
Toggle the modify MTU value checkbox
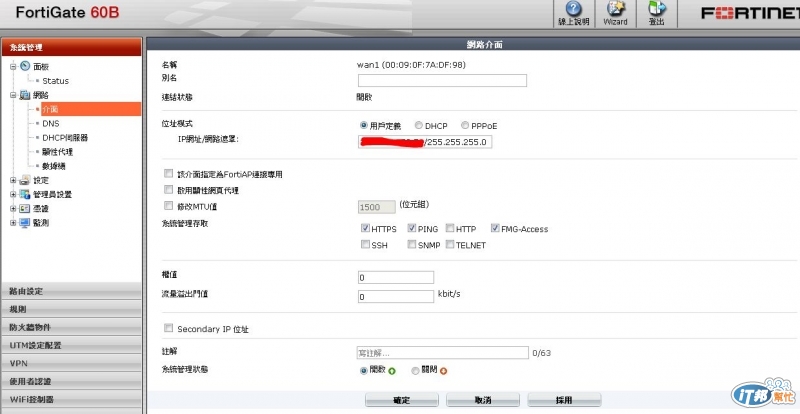click(x=168, y=206)
